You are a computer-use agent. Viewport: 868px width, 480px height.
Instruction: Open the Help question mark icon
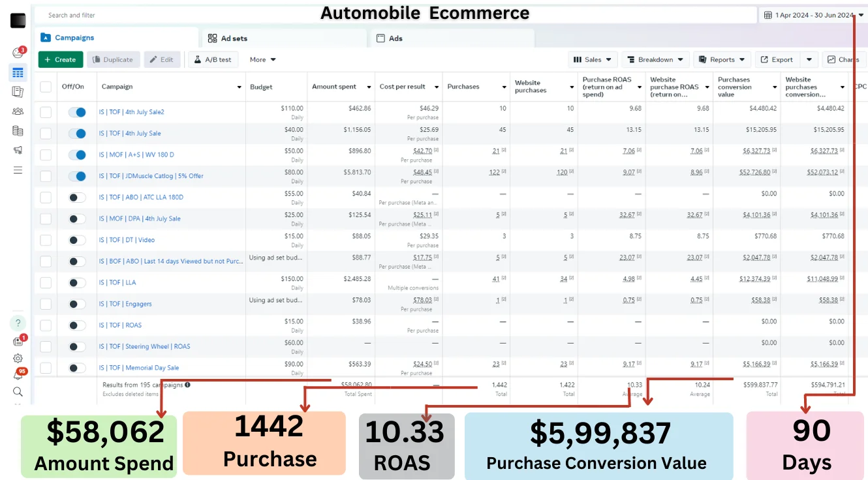tap(18, 323)
